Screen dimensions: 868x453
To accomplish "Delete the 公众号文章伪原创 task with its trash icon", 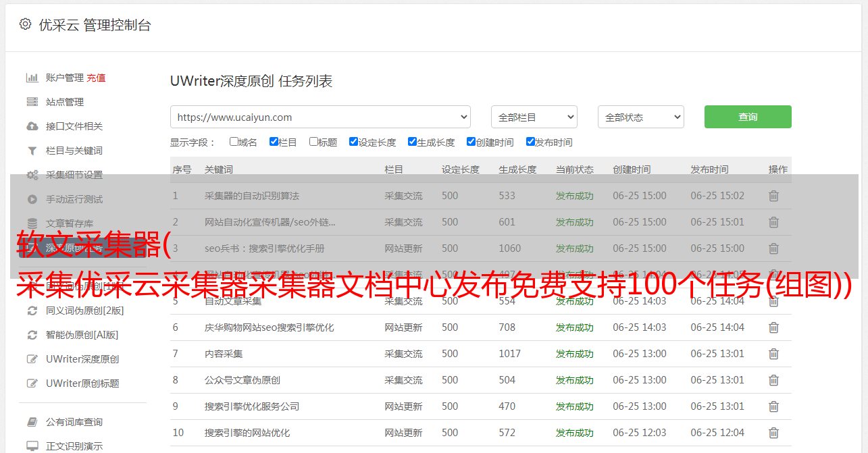I will coord(774,380).
